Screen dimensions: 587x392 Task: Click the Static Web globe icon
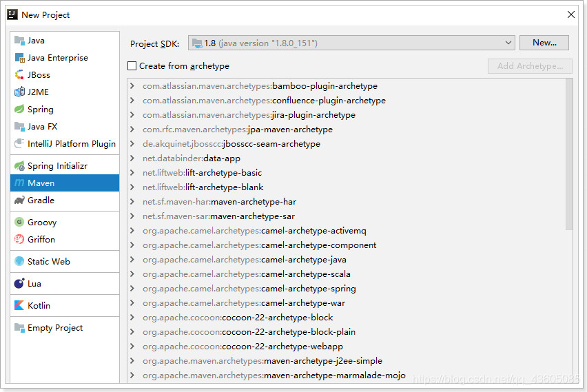[19, 261]
